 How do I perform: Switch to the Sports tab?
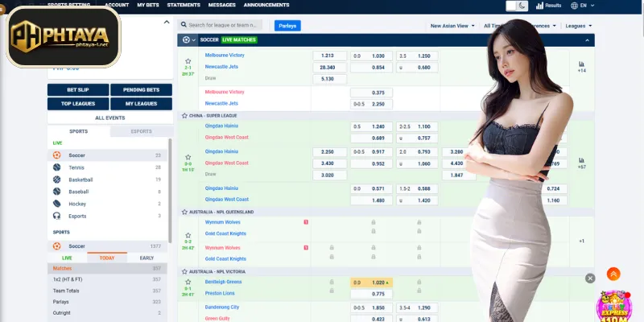pos(78,131)
